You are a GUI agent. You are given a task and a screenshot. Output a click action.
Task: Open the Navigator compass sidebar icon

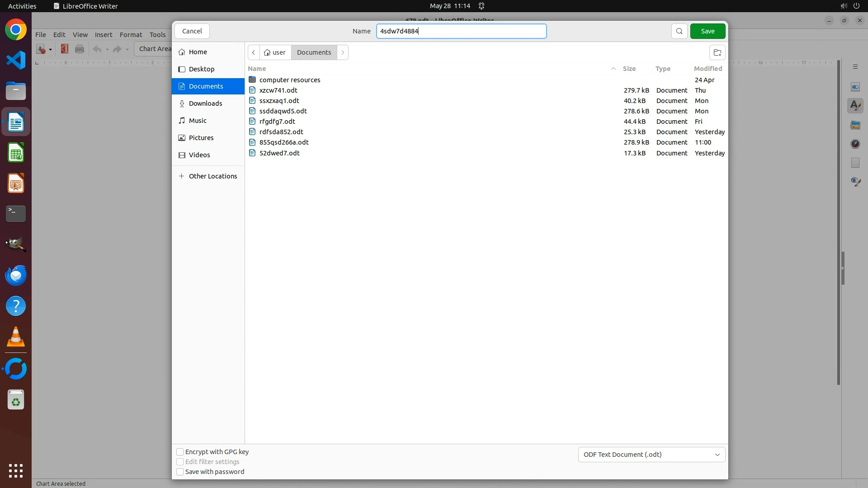(855, 144)
